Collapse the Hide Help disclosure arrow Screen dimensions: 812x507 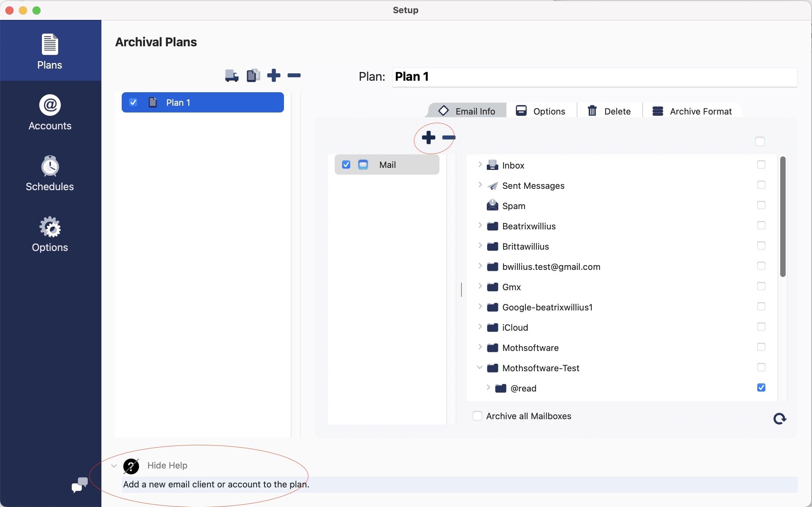point(114,466)
